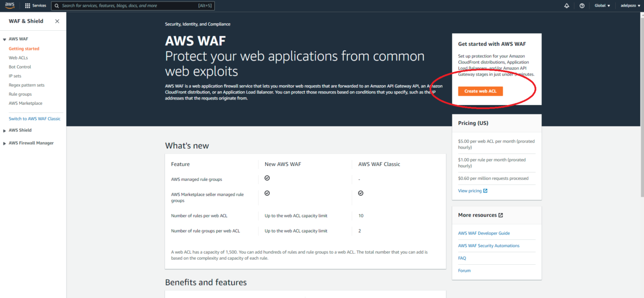
Task: Click the AWS home logo
Action: [x=10, y=5]
